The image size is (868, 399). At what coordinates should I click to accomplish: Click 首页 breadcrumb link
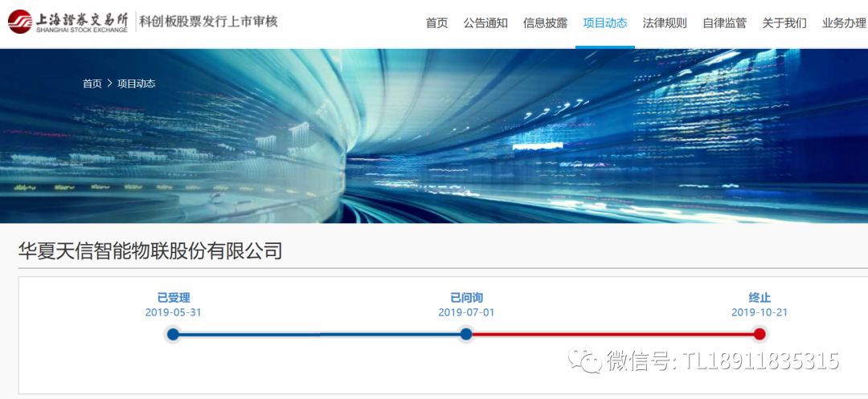(x=92, y=83)
